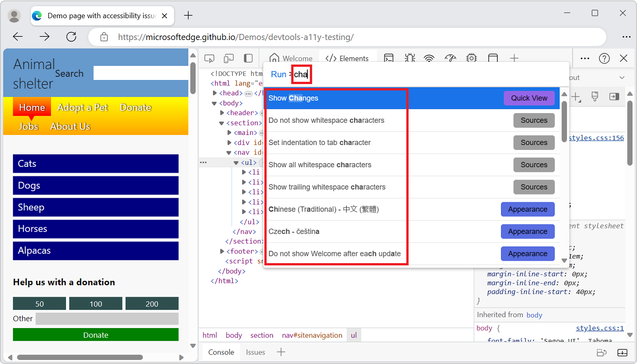The image size is (637, 364).
Task: Toggle device emulation mode
Action: [228, 58]
